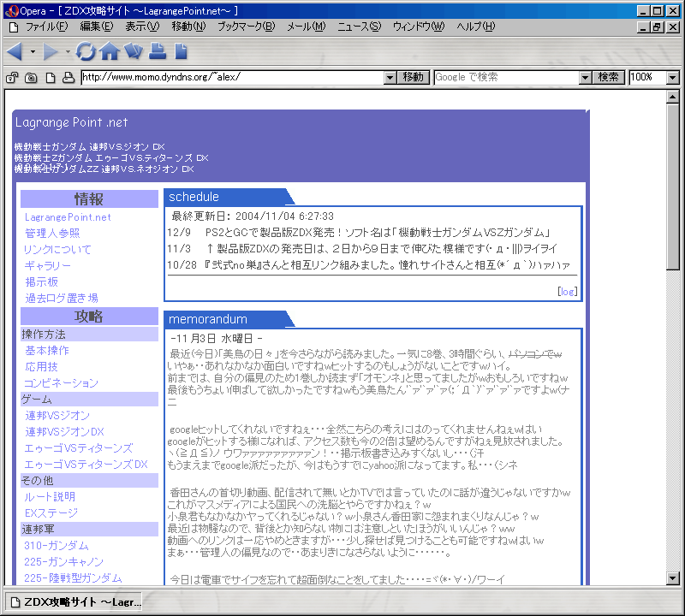The image size is (685, 616).
Task: Select the ZDX攻略サイト page tab
Action: click(x=74, y=602)
